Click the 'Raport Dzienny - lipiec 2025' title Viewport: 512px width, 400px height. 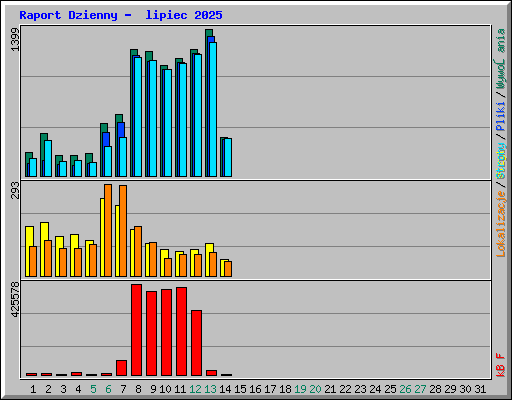click(121, 15)
